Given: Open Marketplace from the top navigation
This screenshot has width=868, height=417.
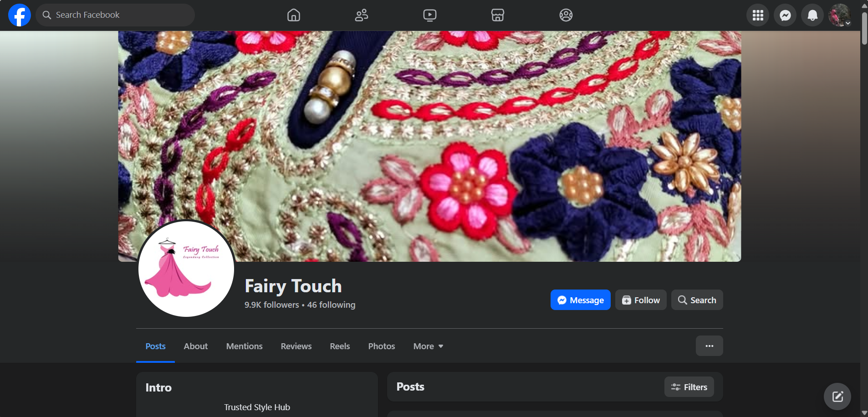Looking at the screenshot, I should click(497, 15).
